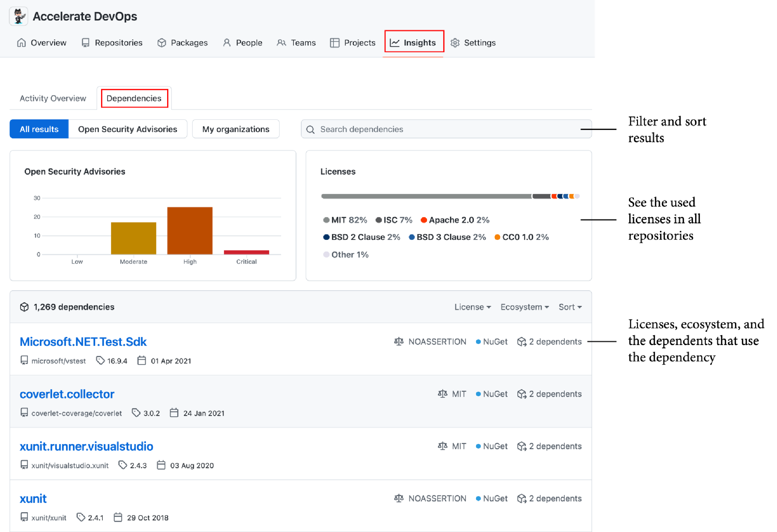Open the License filter dropdown
This screenshot has height=532, width=777.
coord(473,307)
